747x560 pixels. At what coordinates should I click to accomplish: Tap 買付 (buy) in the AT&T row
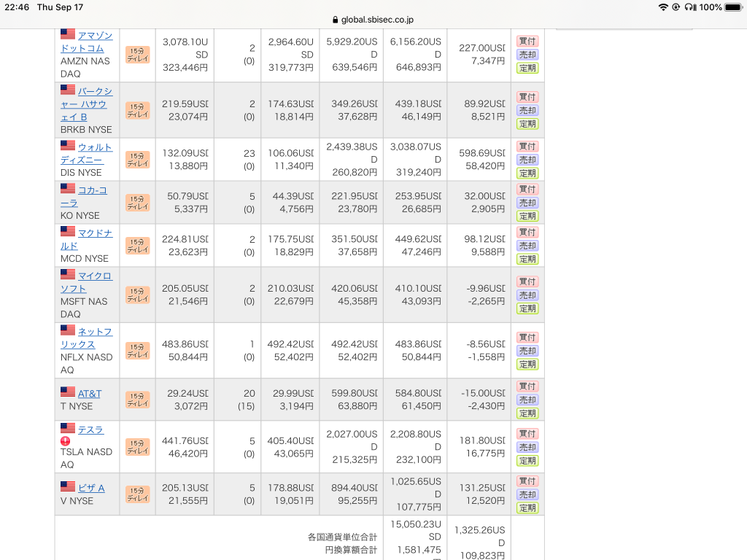(x=527, y=386)
